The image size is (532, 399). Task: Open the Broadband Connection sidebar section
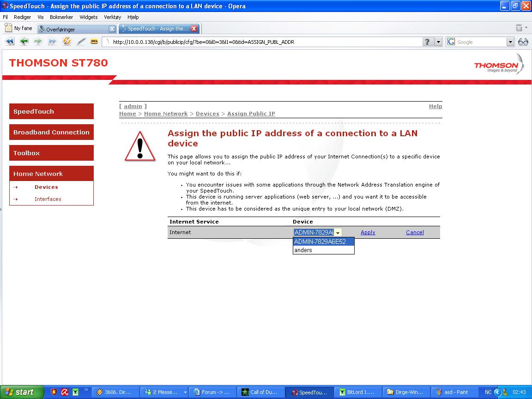(51, 132)
